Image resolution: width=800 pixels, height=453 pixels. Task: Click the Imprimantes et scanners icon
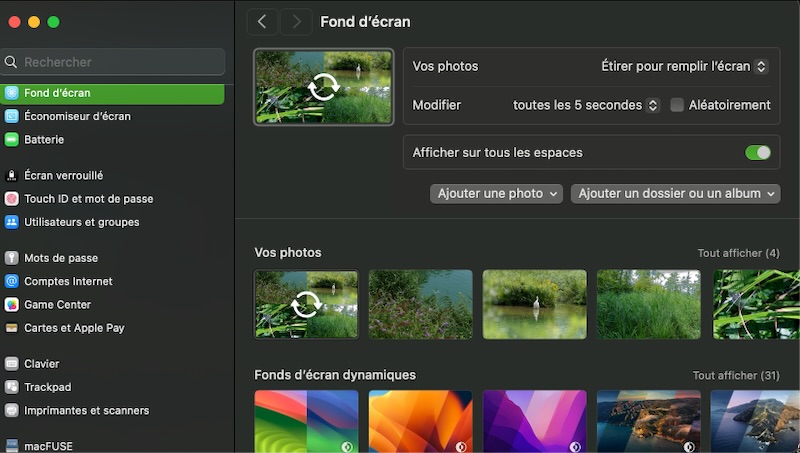[x=12, y=411]
